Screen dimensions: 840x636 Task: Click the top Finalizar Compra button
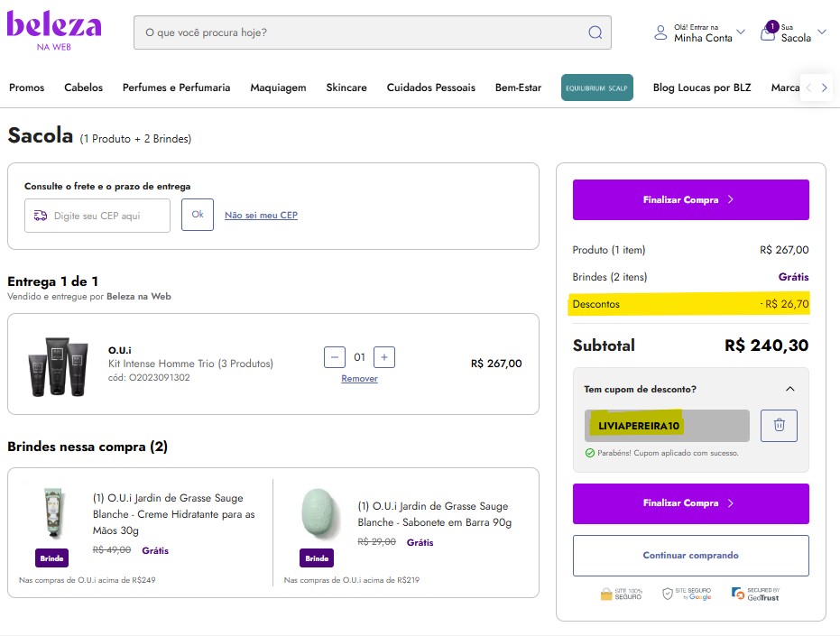click(690, 199)
